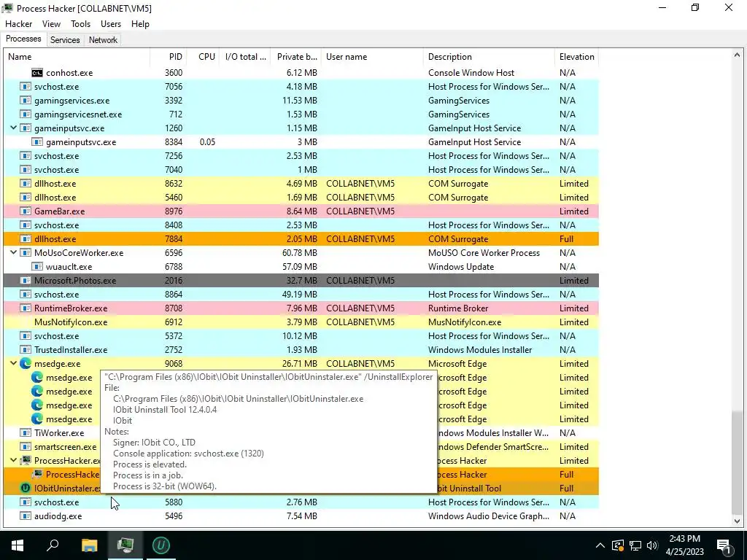The image size is (747, 560).
Task: Click the orange dllhost.exe 7884 icon
Action: (26, 239)
